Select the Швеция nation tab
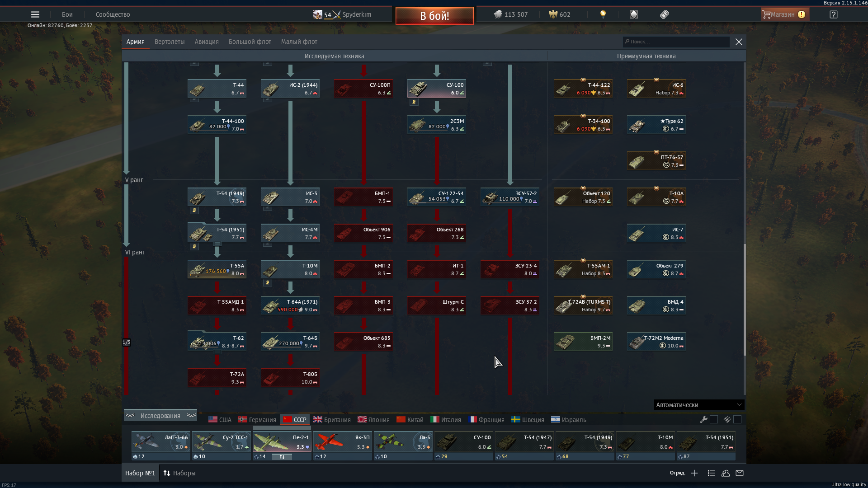 click(x=528, y=420)
